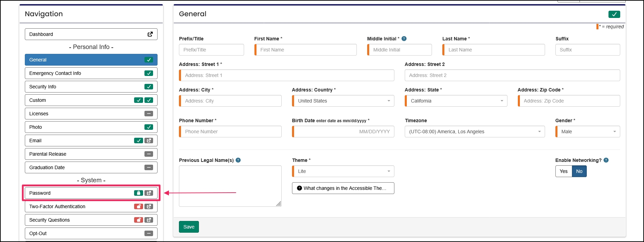Image resolution: width=644 pixels, height=242 pixels.
Task: Open the Timezone dropdown
Action: pyautogui.click(x=474, y=132)
